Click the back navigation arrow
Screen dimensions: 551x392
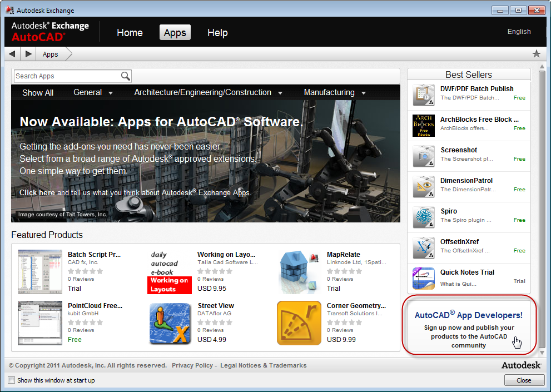click(x=12, y=54)
